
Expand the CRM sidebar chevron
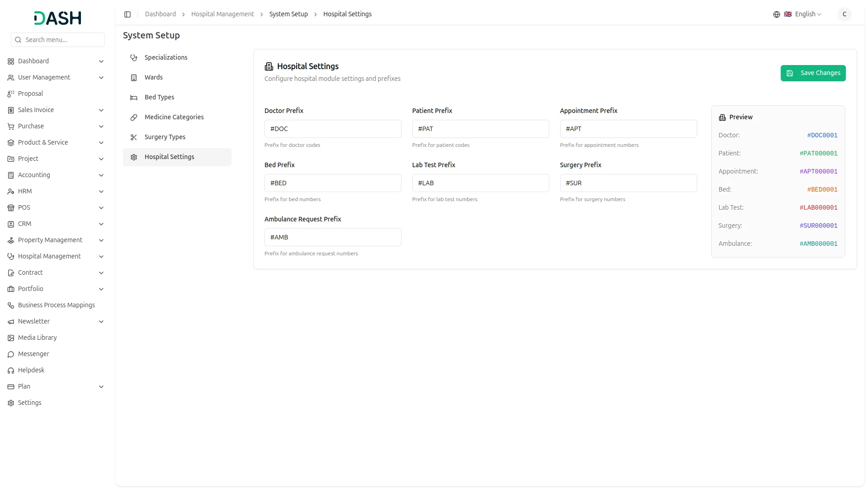(101, 224)
